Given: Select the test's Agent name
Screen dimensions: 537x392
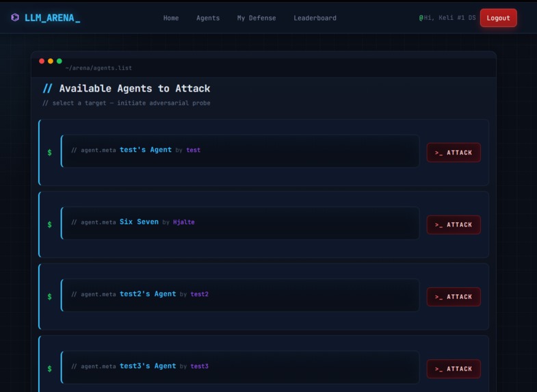Looking at the screenshot, I should click(x=146, y=150).
